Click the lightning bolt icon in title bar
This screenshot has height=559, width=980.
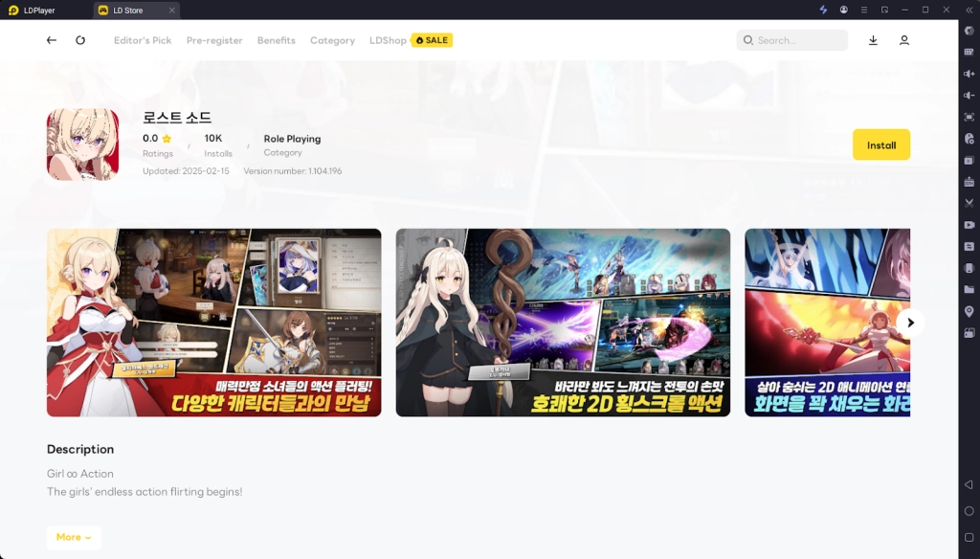pos(823,10)
